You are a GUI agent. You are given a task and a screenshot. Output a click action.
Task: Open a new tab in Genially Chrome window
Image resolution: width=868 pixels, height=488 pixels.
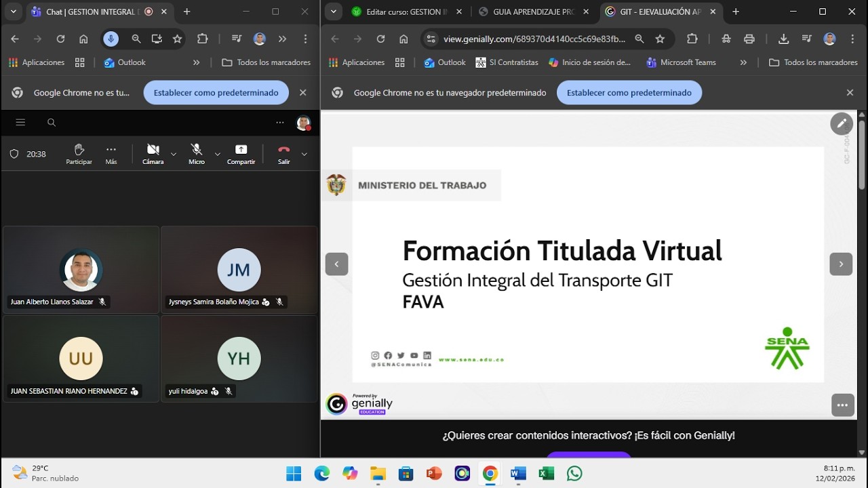pyautogui.click(x=736, y=12)
